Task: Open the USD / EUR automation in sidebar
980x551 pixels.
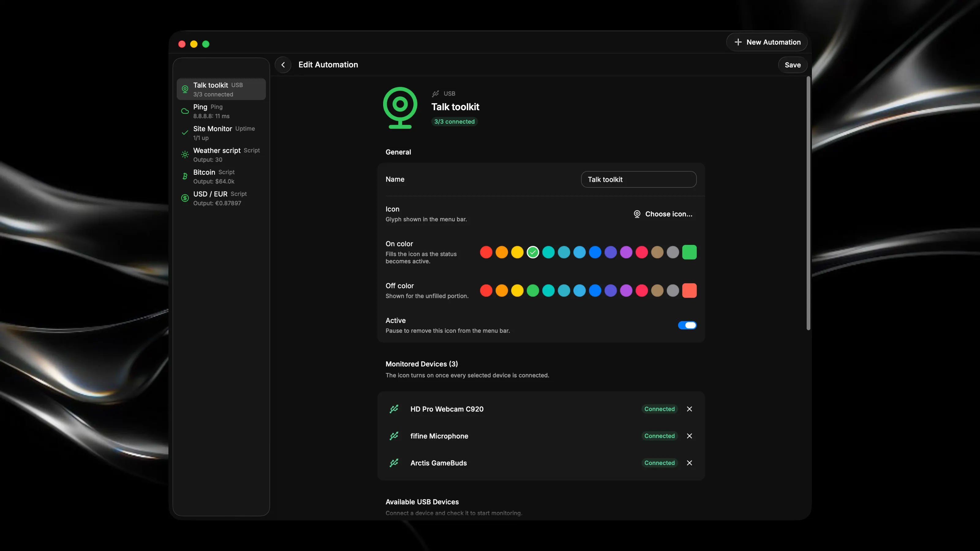Action: [221, 198]
